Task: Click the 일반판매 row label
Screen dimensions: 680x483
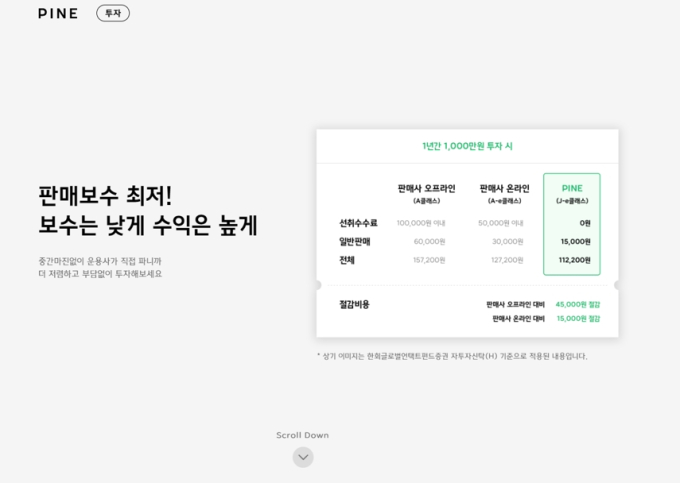Action: [x=354, y=242]
